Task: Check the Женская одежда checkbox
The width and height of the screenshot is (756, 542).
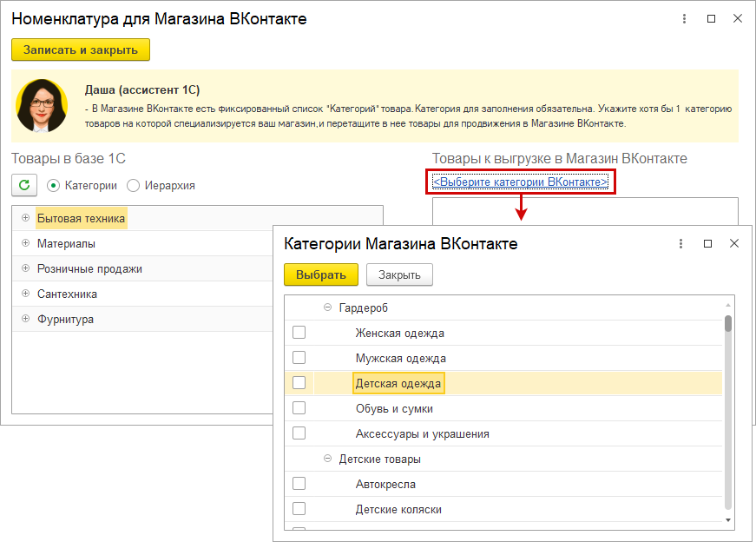Action: (299, 333)
